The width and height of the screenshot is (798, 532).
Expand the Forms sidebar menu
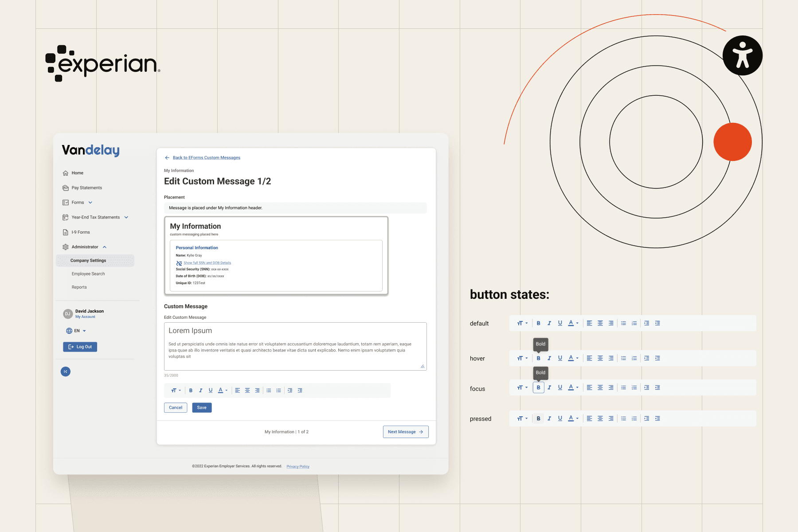78,203
